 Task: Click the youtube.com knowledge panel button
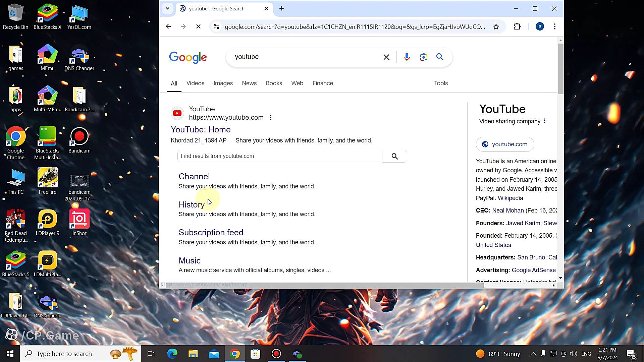point(505,144)
